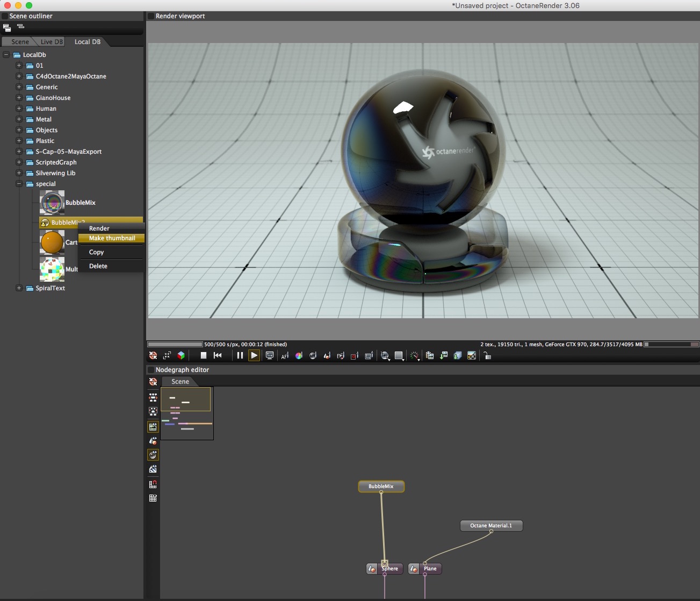
Task: Click the colored cube render icon
Action: 181,355
